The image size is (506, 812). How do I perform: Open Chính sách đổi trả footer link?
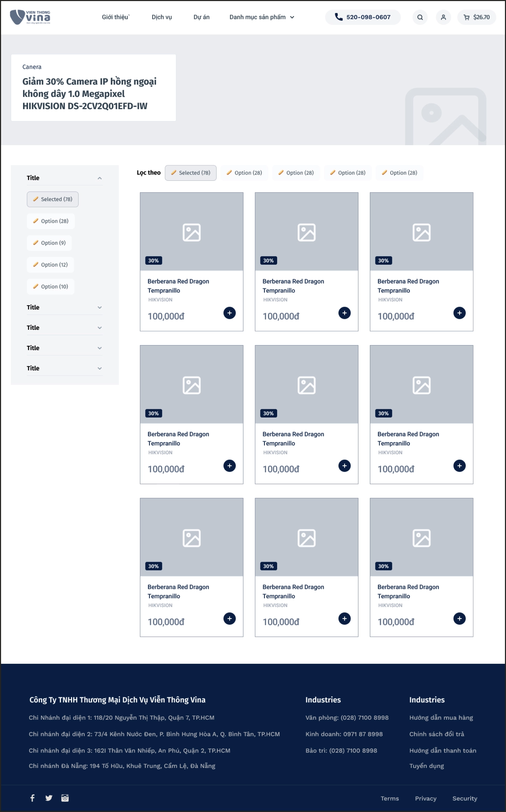pos(437,734)
